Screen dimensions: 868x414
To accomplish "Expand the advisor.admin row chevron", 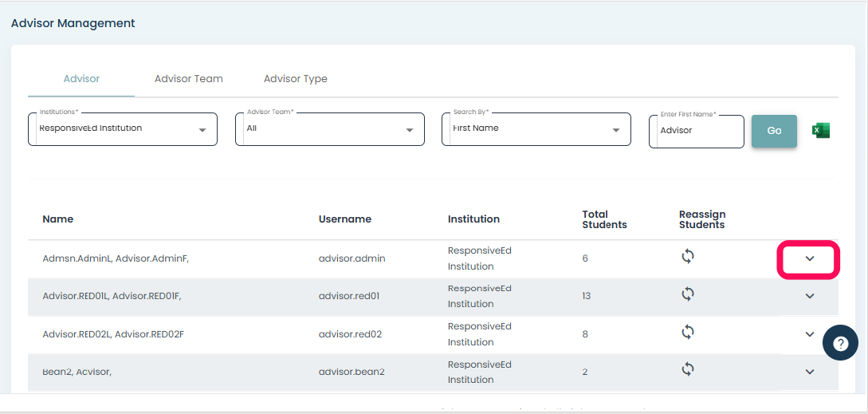I will (809, 258).
